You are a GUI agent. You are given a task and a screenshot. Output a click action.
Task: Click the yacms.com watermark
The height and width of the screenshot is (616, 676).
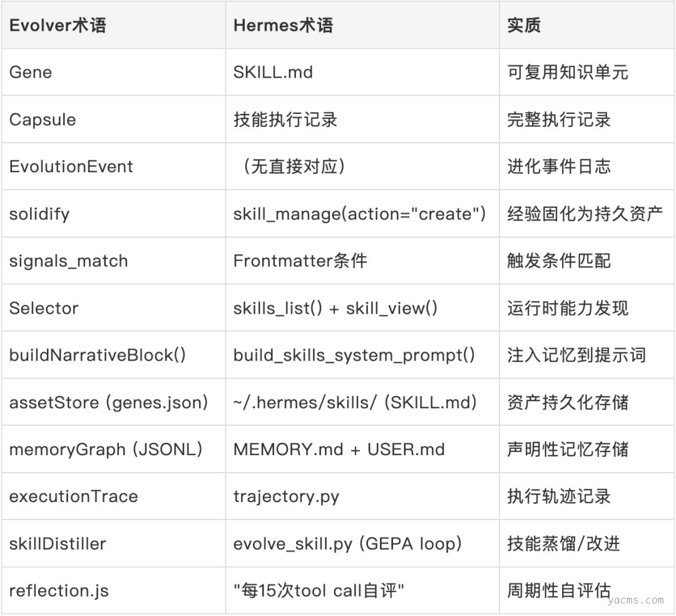tap(635, 600)
